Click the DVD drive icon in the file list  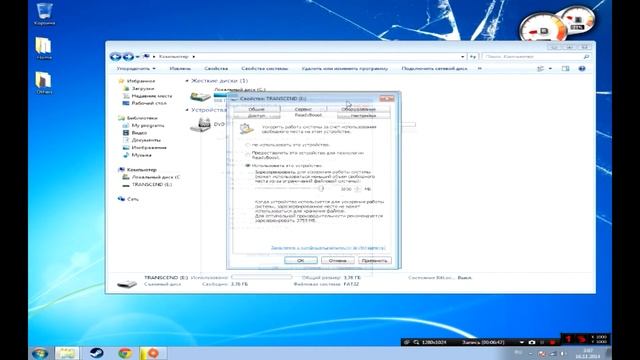[x=200, y=124]
